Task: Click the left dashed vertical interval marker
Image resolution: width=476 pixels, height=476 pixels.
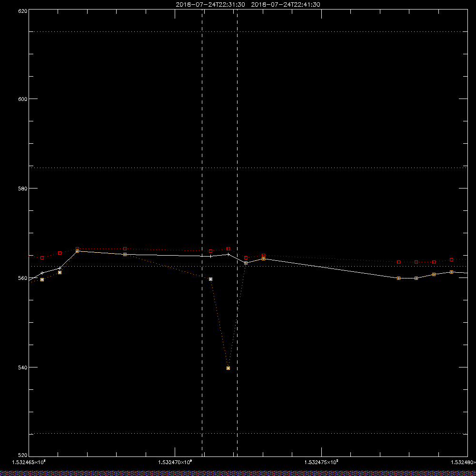Action: click(202, 233)
